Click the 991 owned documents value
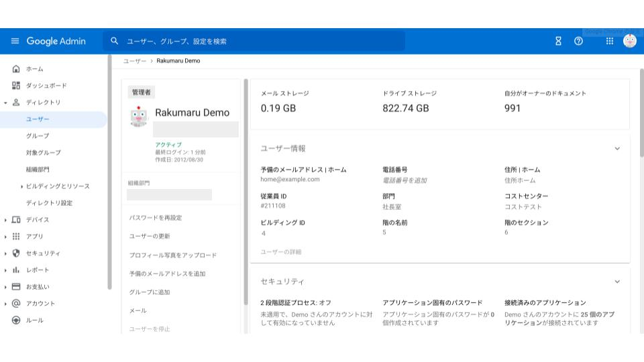This screenshot has width=644, height=362. [513, 109]
